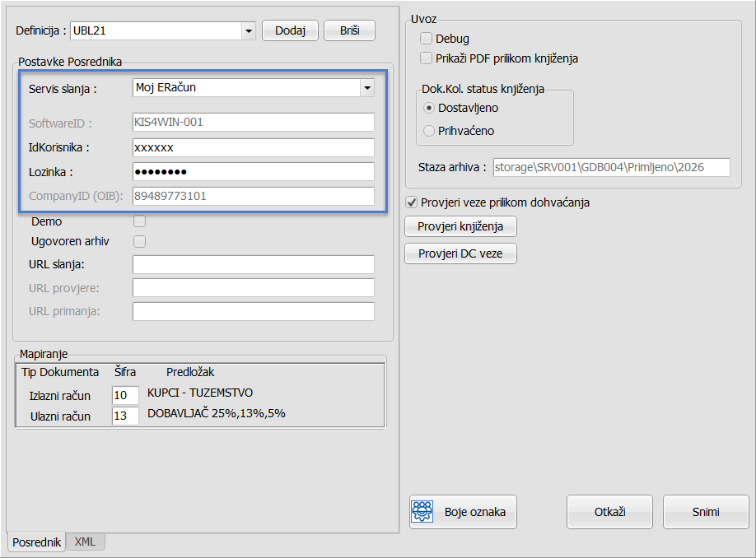Uncheck Provjeri veze prilikom dohvaćanja

click(x=412, y=202)
